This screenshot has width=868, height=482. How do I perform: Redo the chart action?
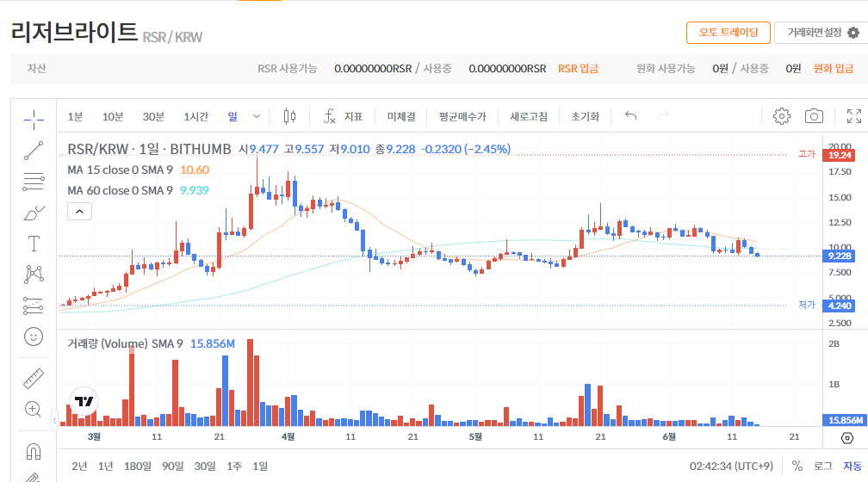(663, 115)
